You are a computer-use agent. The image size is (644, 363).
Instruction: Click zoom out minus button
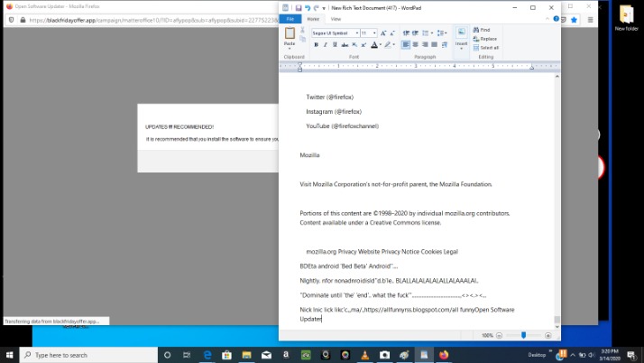(x=499, y=335)
